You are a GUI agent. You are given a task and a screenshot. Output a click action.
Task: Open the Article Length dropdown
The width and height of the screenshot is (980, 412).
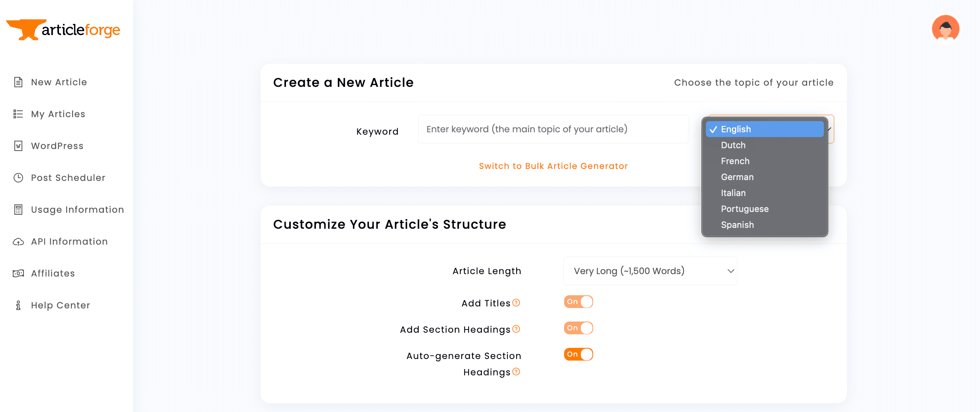tap(650, 271)
